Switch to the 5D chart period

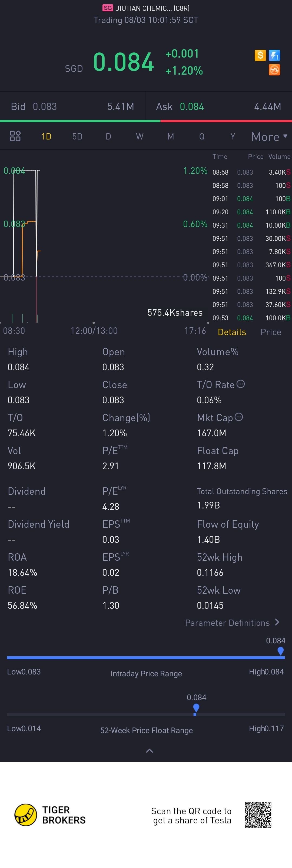coord(77,137)
